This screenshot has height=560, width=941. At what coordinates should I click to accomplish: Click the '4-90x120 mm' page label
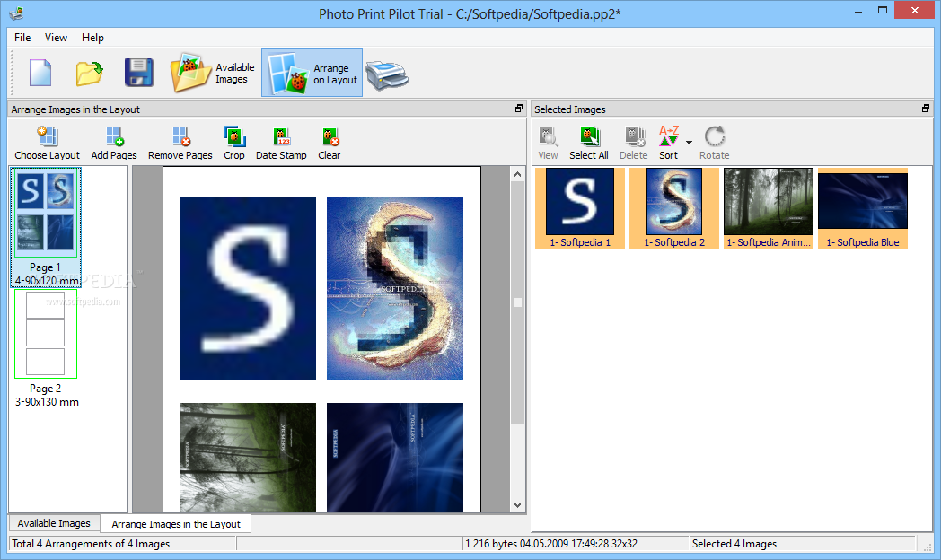[47, 281]
